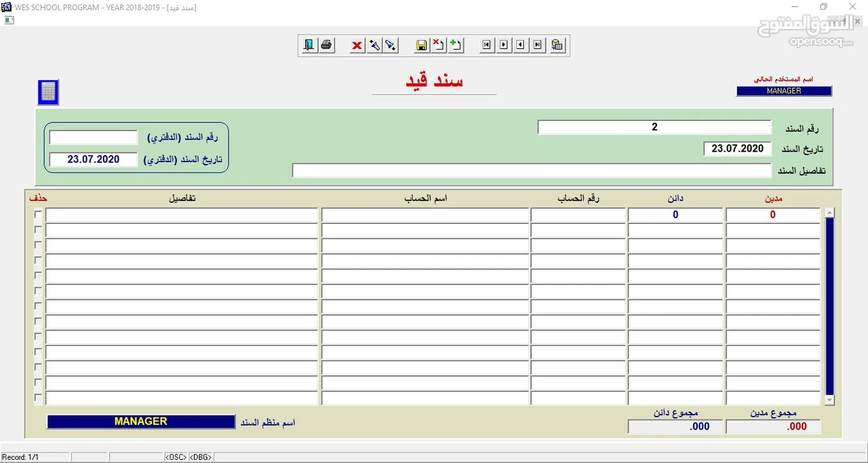Open the calculator icon
The height and width of the screenshot is (463, 868).
(x=48, y=93)
